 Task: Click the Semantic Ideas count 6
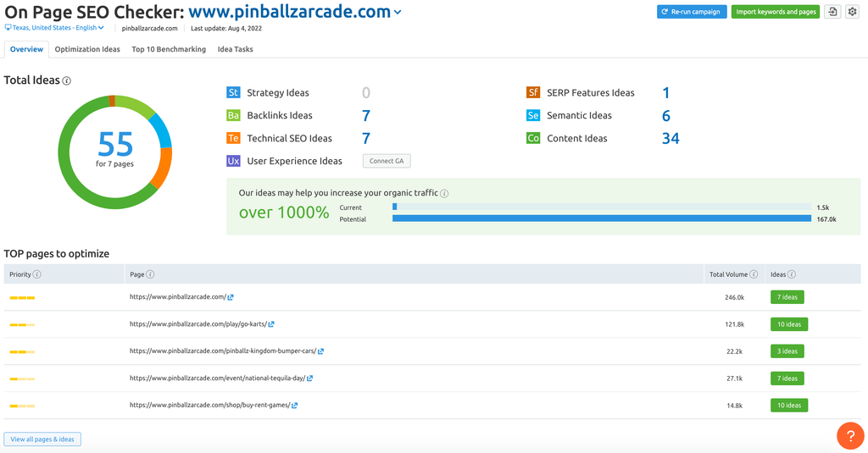(x=666, y=116)
